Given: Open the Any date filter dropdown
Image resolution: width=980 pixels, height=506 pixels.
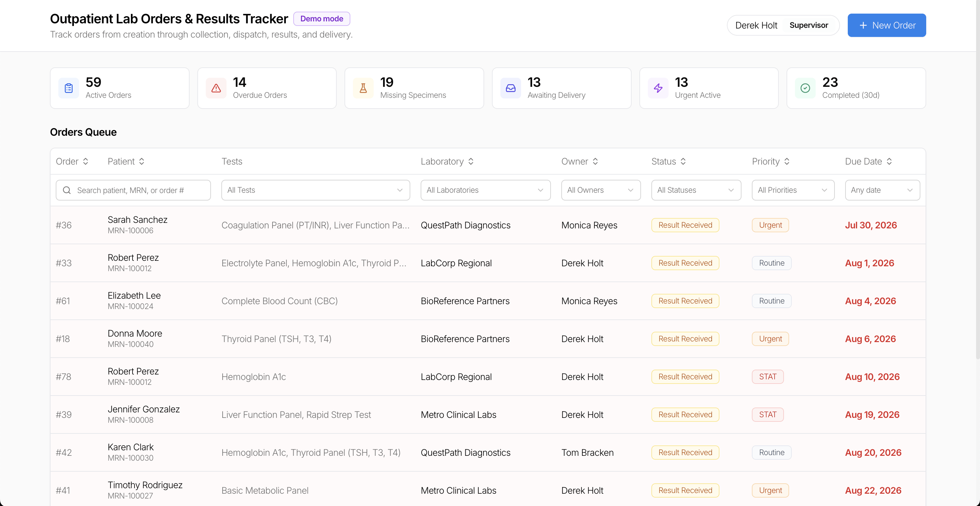Looking at the screenshot, I should tap(882, 190).
